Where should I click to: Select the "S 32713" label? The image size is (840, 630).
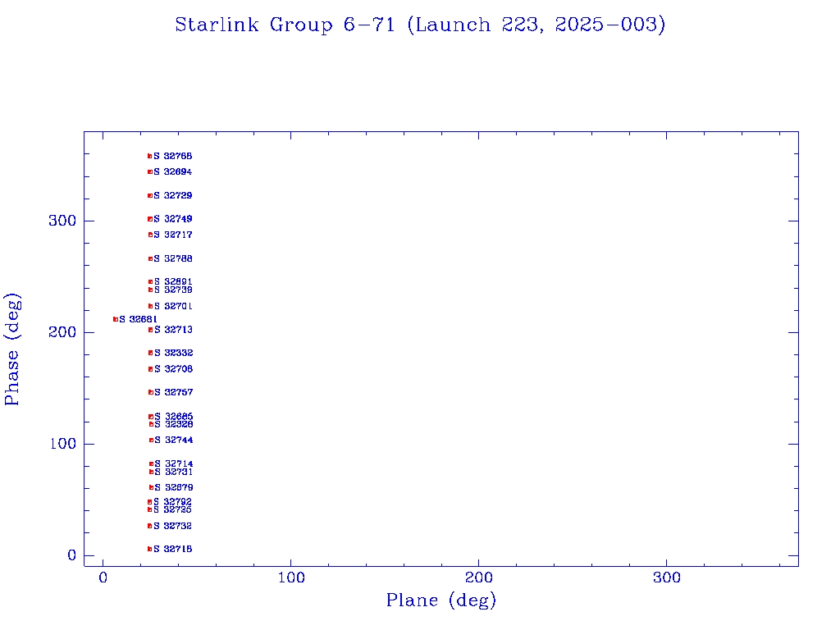click(x=173, y=330)
